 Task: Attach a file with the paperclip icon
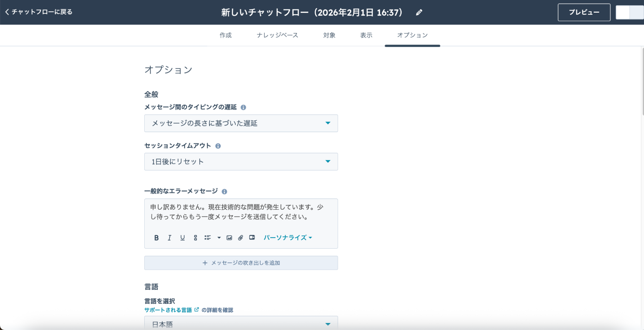(x=241, y=238)
